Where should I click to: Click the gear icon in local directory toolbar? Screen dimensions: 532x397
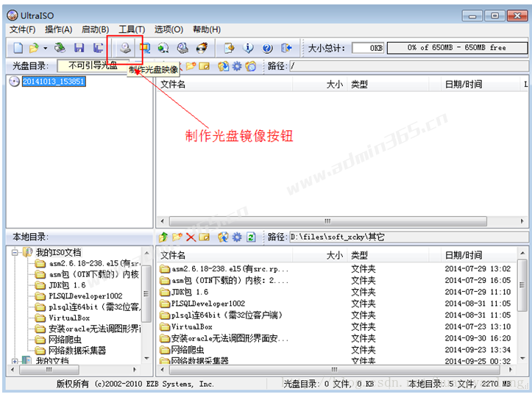(237, 237)
